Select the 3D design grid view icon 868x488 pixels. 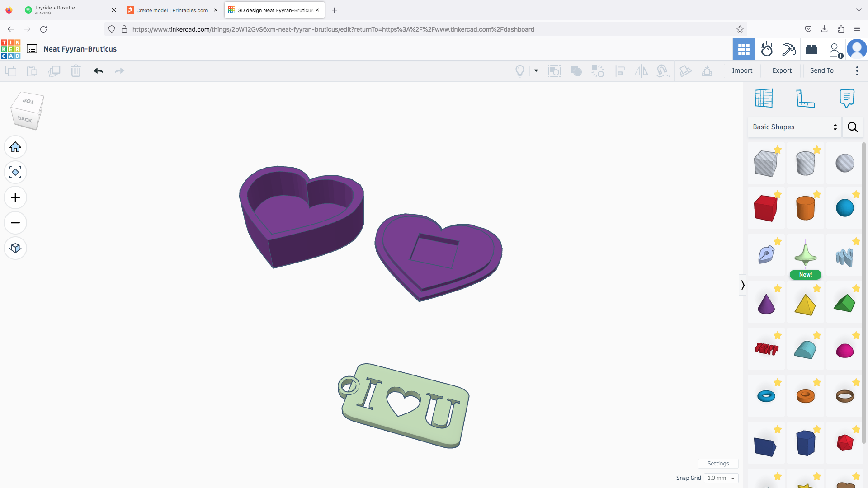point(744,49)
